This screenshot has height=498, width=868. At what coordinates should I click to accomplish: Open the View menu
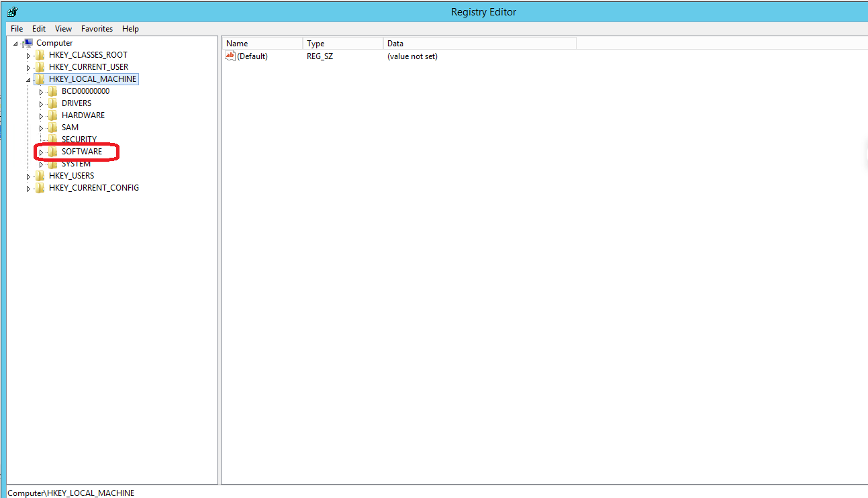tap(62, 28)
